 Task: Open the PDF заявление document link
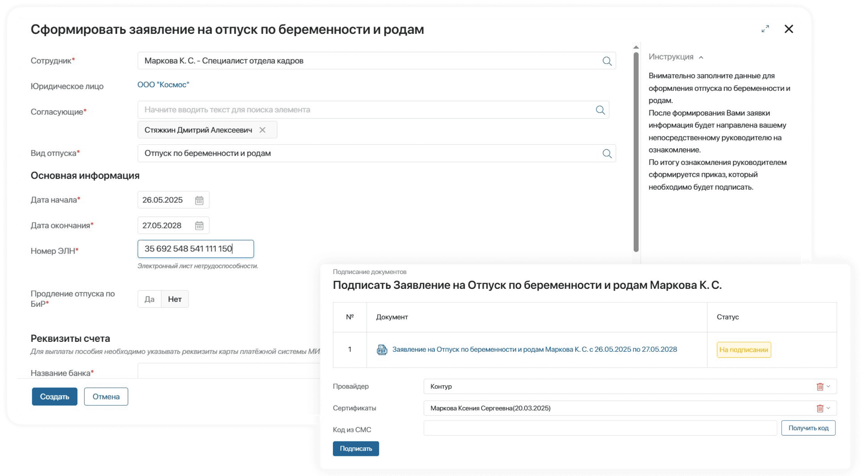[534, 349]
